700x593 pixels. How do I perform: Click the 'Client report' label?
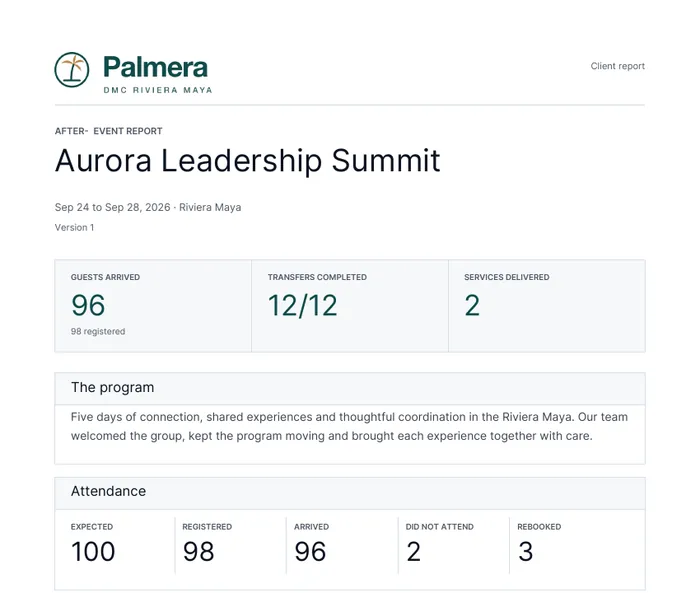(617, 66)
